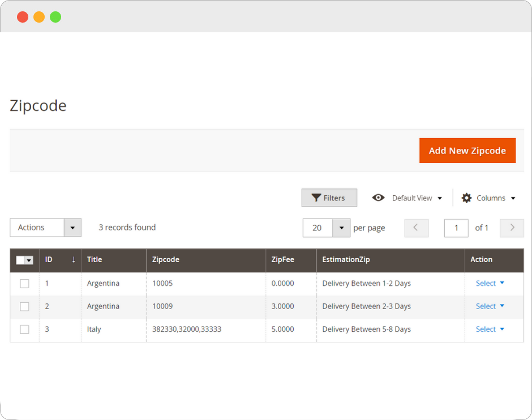The width and height of the screenshot is (532, 420).
Task: Click the eye icon next to Default View
Action: [x=378, y=198]
